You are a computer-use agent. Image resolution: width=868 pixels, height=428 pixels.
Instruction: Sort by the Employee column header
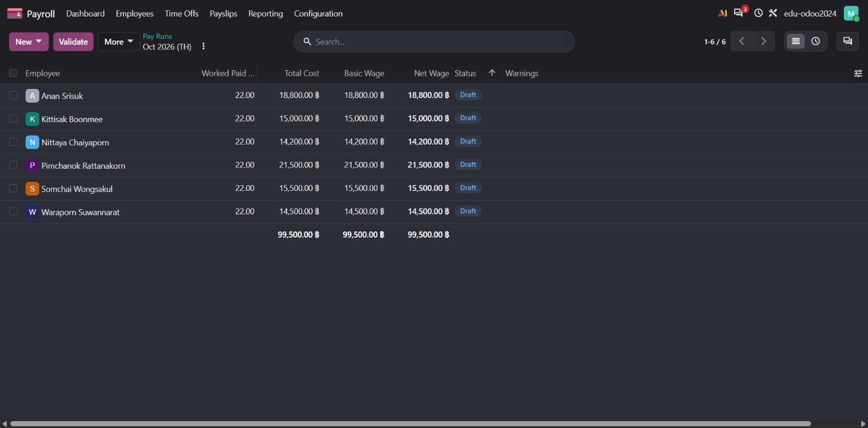(43, 73)
